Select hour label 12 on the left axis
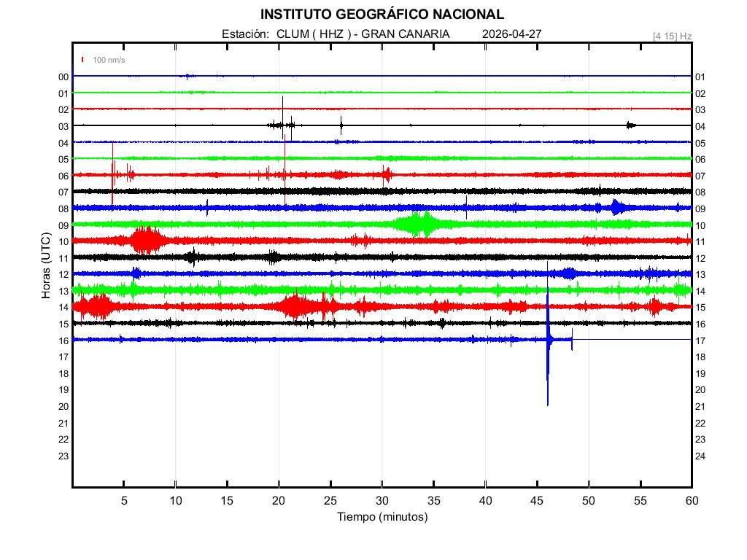Screen dimensions: 747x560 pyautogui.click(x=63, y=274)
